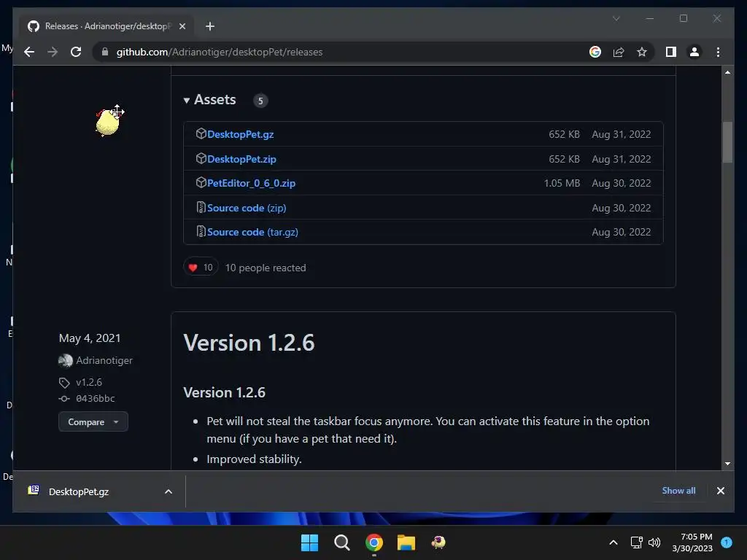Download PetEditor_0_6_0.zip

(x=251, y=183)
